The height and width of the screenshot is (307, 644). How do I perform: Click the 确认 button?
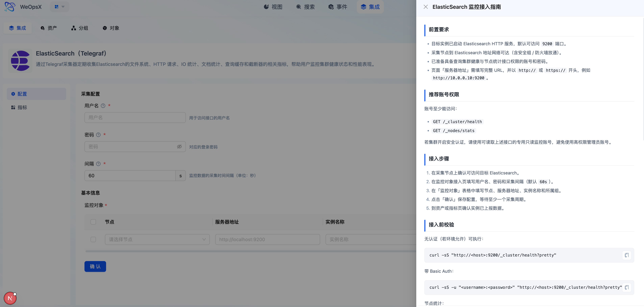(95, 266)
